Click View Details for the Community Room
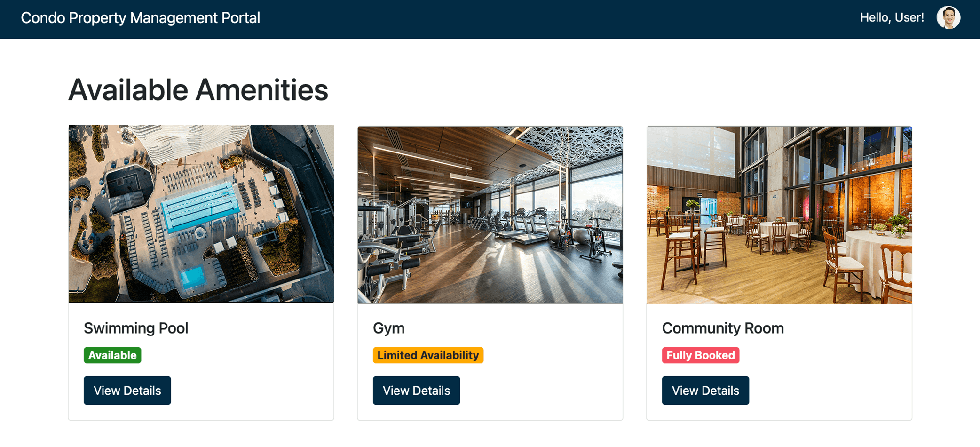 coord(705,390)
